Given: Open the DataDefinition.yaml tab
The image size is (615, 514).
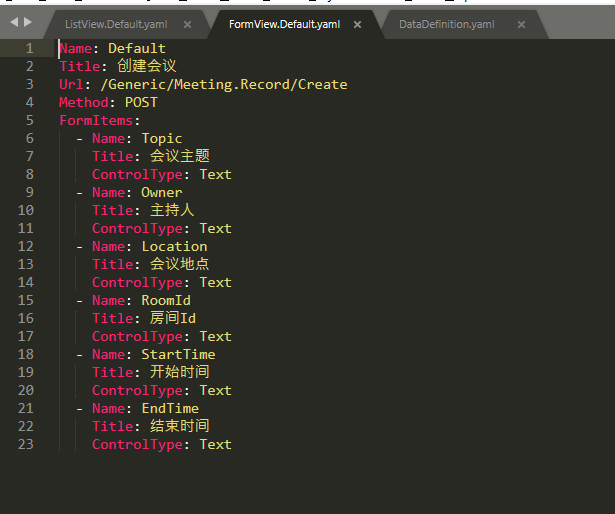Looking at the screenshot, I should click(x=447, y=24).
